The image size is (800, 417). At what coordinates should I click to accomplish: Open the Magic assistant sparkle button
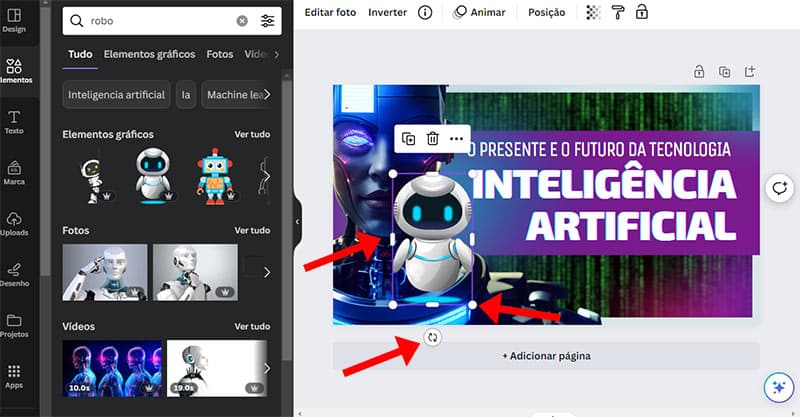click(x=777, y=387)
